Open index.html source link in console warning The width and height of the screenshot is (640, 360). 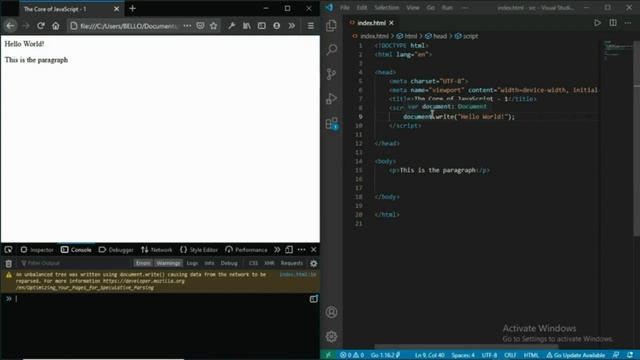pos(298,275)
